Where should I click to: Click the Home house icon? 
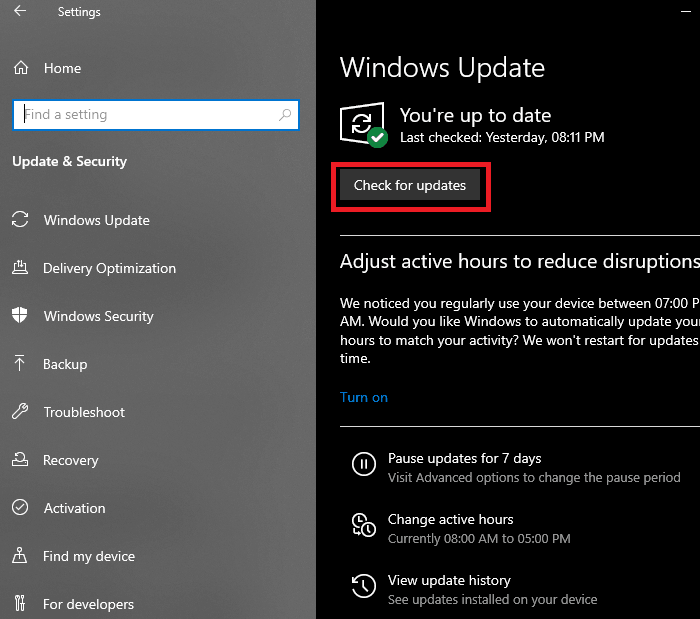21,68
